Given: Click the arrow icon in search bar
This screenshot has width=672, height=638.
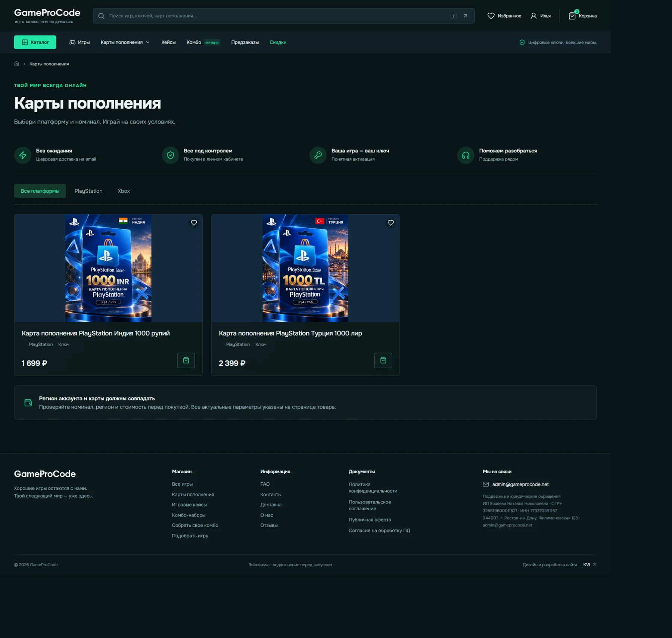Looking at the screenshot, I should (466, 16).
